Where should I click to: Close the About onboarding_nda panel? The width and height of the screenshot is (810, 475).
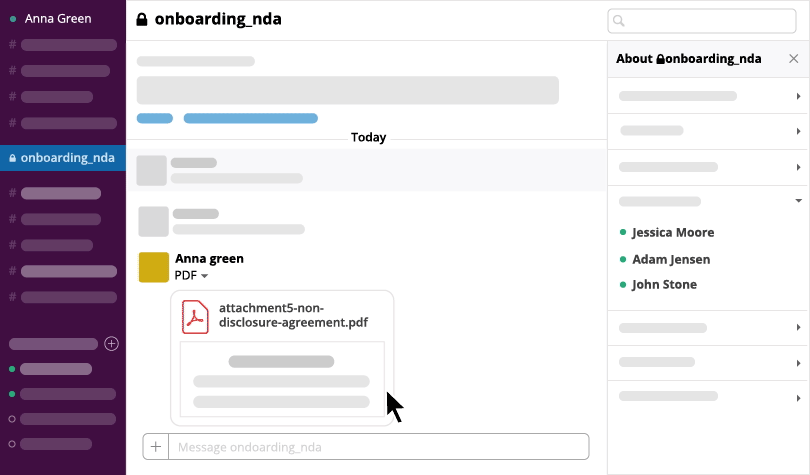pyautogui.click(x=794, y=59)
